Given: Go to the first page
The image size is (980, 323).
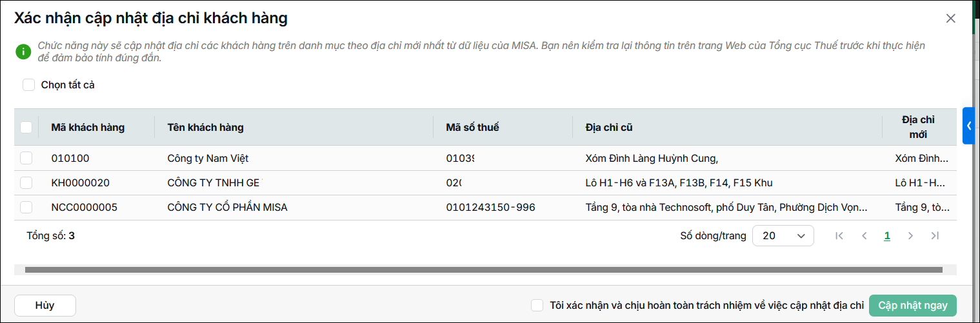Looking at the screenshot, I should [x=839, y=236].
